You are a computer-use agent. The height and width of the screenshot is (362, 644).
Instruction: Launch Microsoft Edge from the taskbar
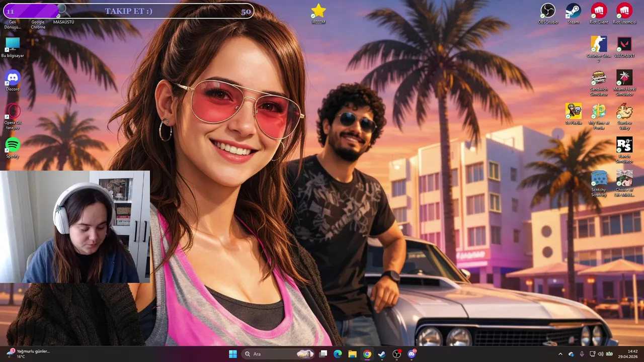[338, 354]
